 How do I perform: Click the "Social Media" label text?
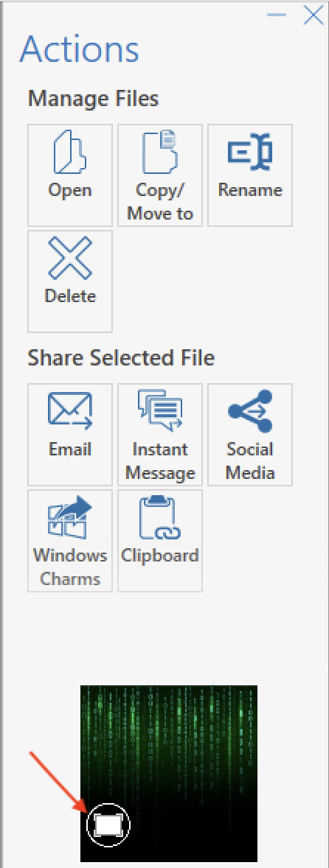click(x=250, y=461)
